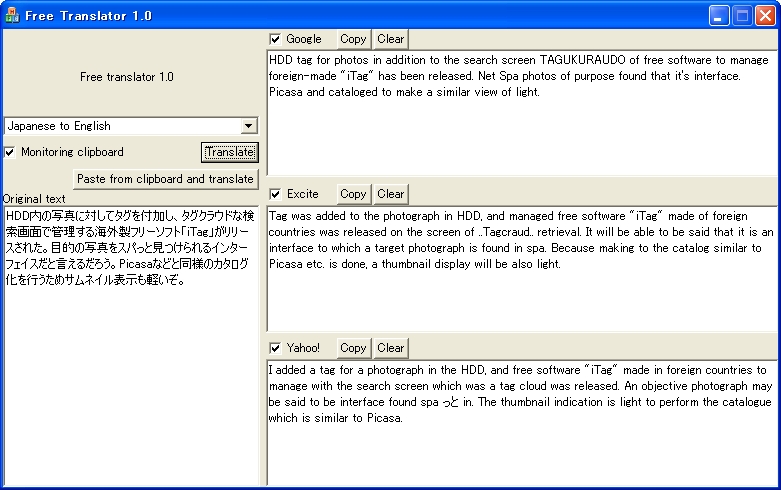The image size is (781, 490).
Task: Click in the Excite translation output area
Action: pos(522,268)
